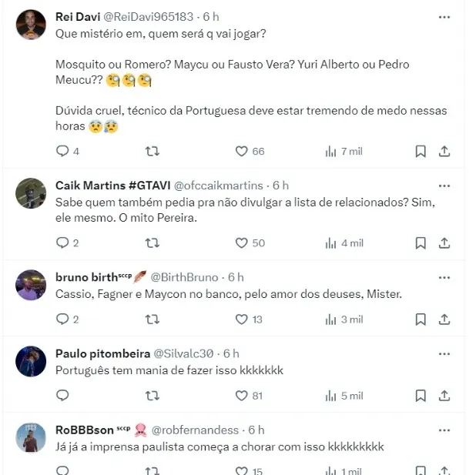This screenshot has width=476, height=475.
Task: Click bruno birth's profile avatar
Action: [31, 285]
